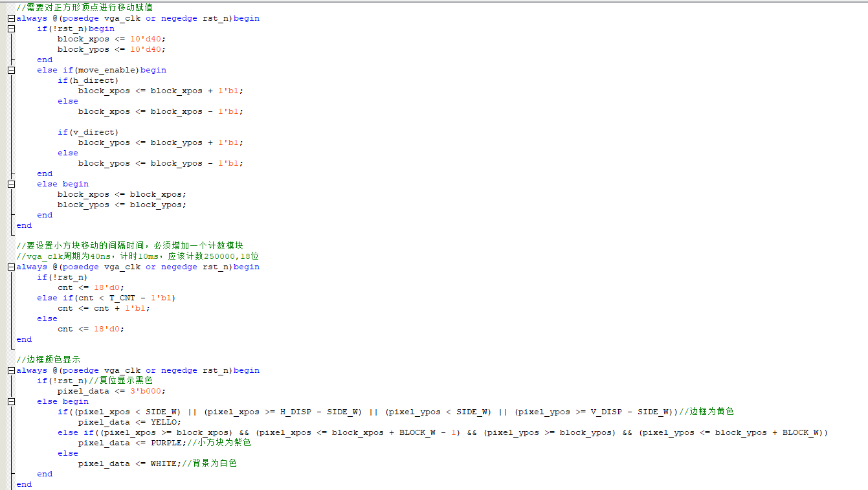Click the condition (pixel_ypos <= block_ypos + BLOCK_W)

(730, 432)
